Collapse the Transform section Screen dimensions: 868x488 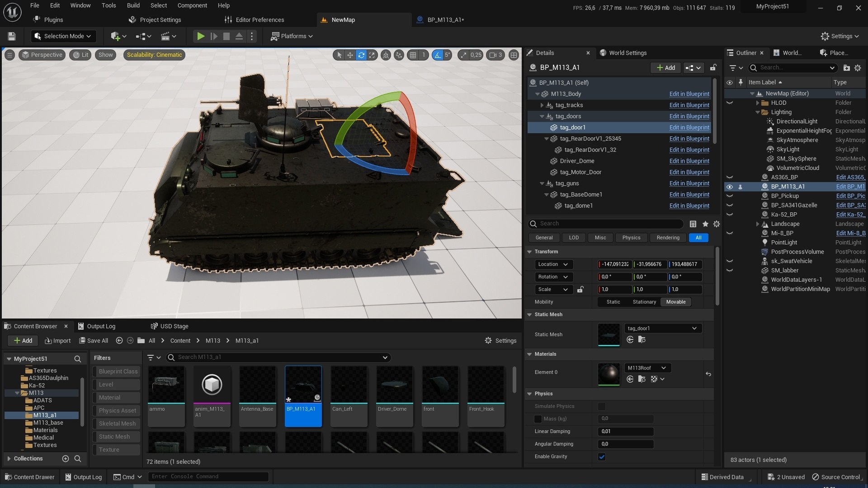tap(529, 252)
